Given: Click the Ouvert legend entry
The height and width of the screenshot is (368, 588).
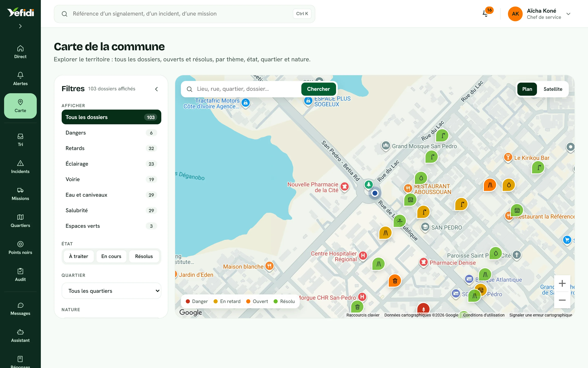Looking at the screenshot, I should click(x=257, y=301).
